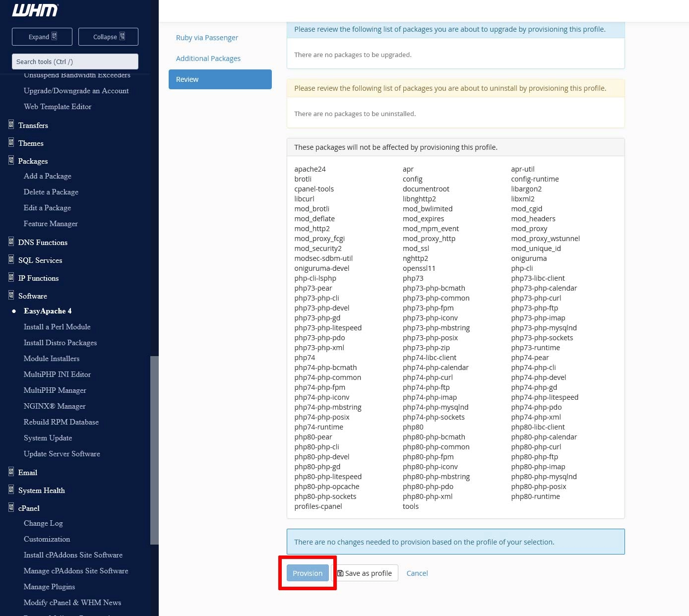Click the EasyApache 4 active bullet
The image size is (689, 616).
point(14,311)
